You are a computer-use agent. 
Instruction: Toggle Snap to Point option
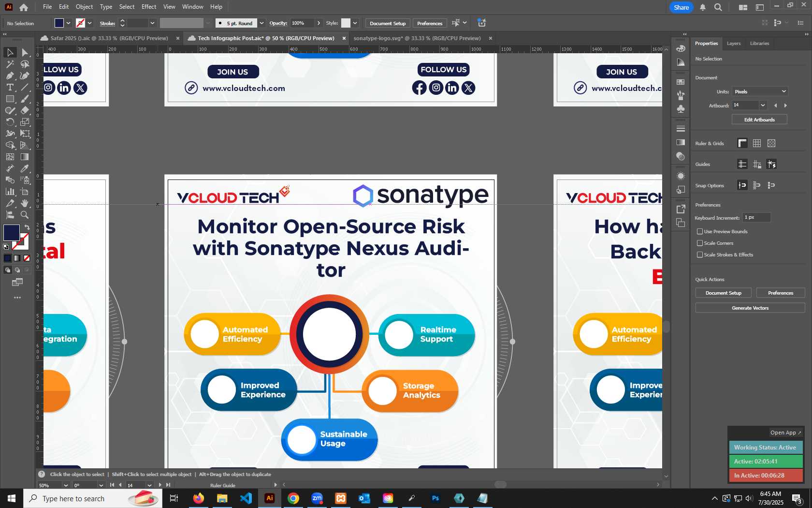pyautogui.click(x=742, y=185)
